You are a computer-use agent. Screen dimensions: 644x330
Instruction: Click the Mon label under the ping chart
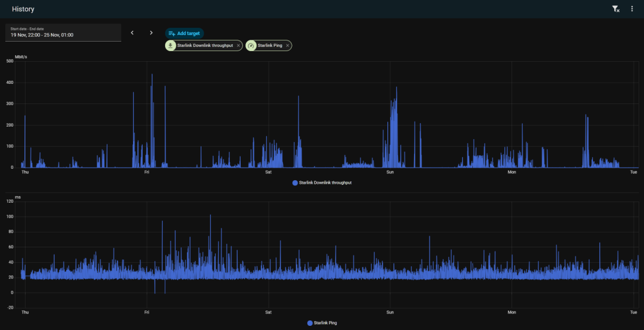pyautogui.click(x=512, y=312)
